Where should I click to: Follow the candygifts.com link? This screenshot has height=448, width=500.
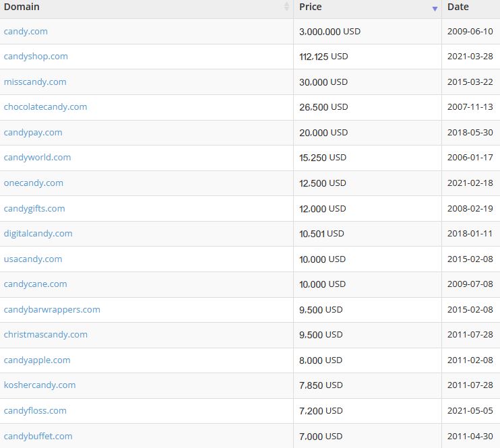(x=34, y=209)
